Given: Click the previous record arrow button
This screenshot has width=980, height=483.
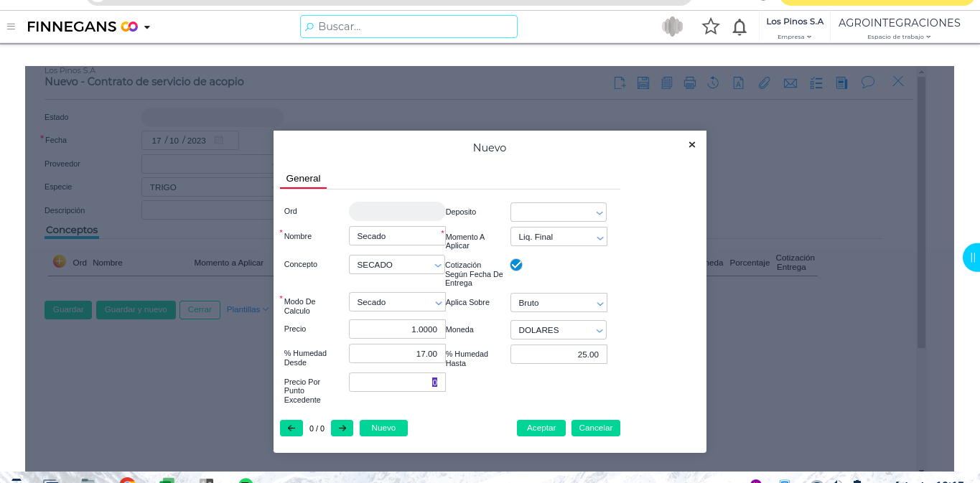Looking at the screenshot, I should click(291, 428).
